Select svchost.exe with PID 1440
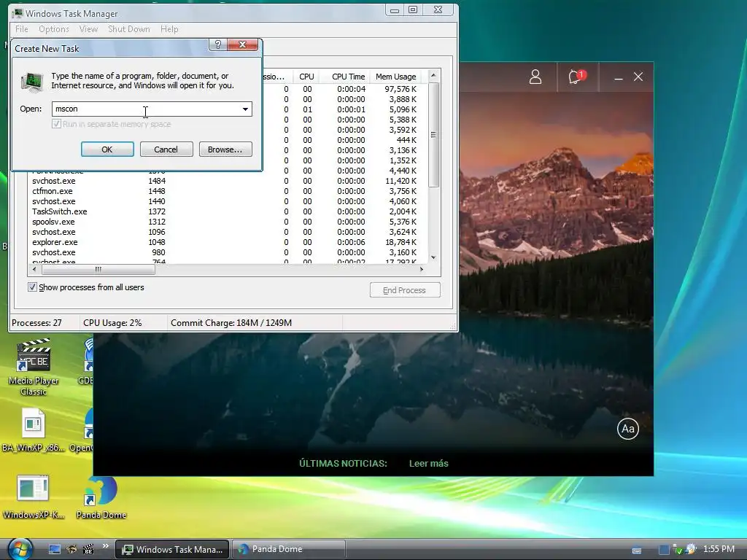 226,201
